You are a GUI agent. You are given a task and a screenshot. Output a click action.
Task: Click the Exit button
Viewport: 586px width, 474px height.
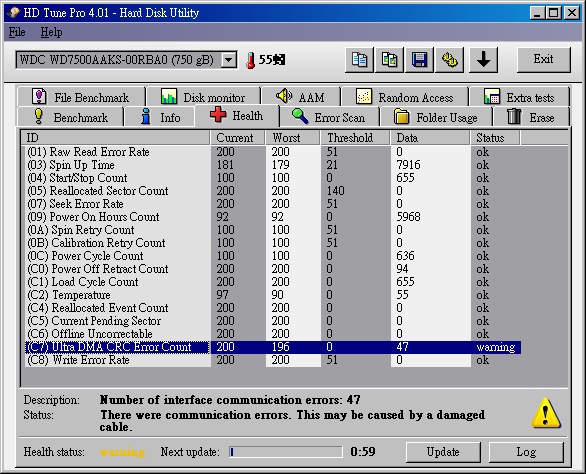(x=543, y=60)
